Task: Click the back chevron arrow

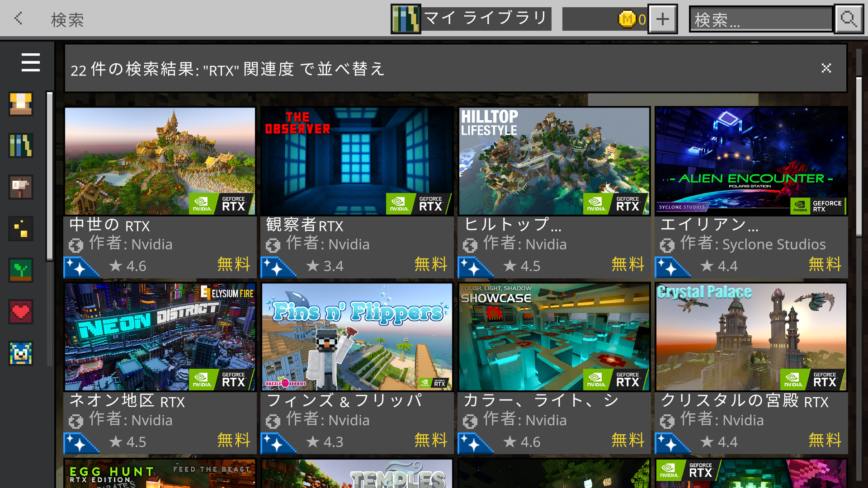Action: click(x=18, y=19)
